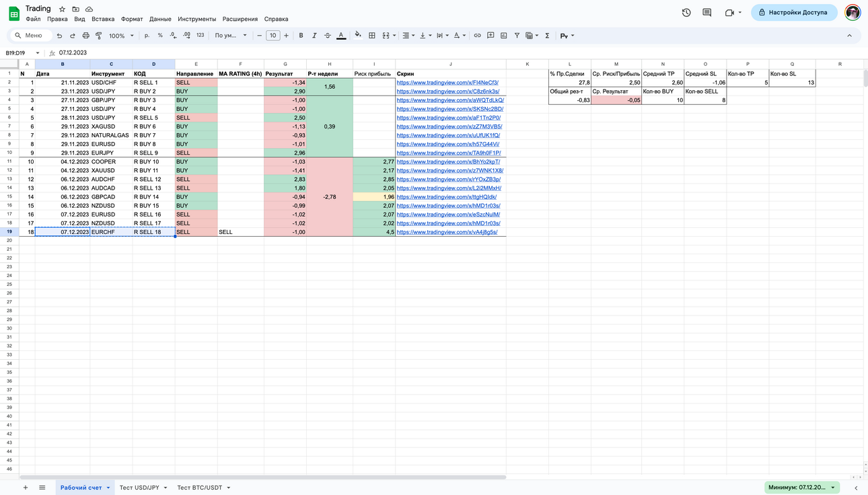Open tradingview link FI4NeCf3
Screen dimensions: 868x495
tap(447, 83)
